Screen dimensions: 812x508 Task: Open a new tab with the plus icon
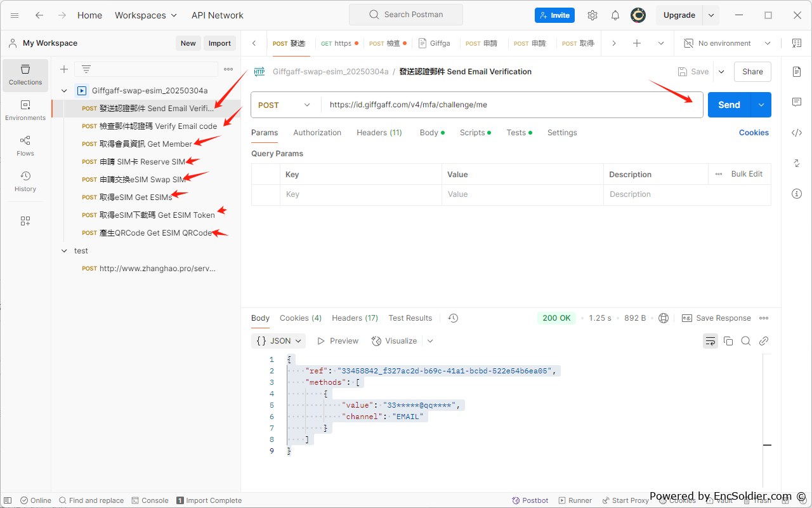pos(637,43)
